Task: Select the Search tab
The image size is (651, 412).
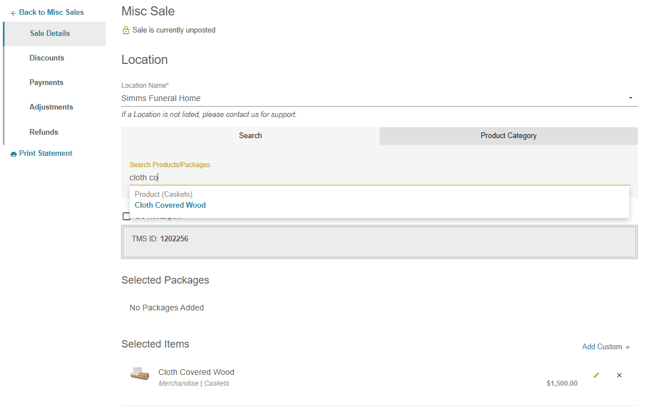Action: pos(250,136)
